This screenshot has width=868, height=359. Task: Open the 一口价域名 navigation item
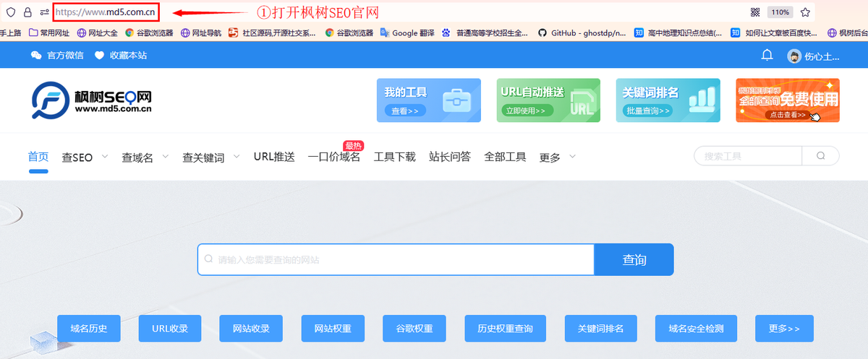pyautogui.click(x=333, y=157)
